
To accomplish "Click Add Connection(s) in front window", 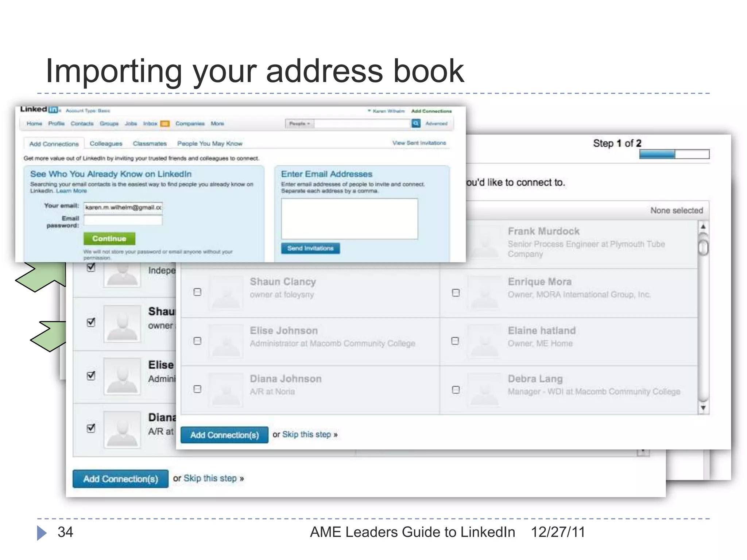I will 224,435.
